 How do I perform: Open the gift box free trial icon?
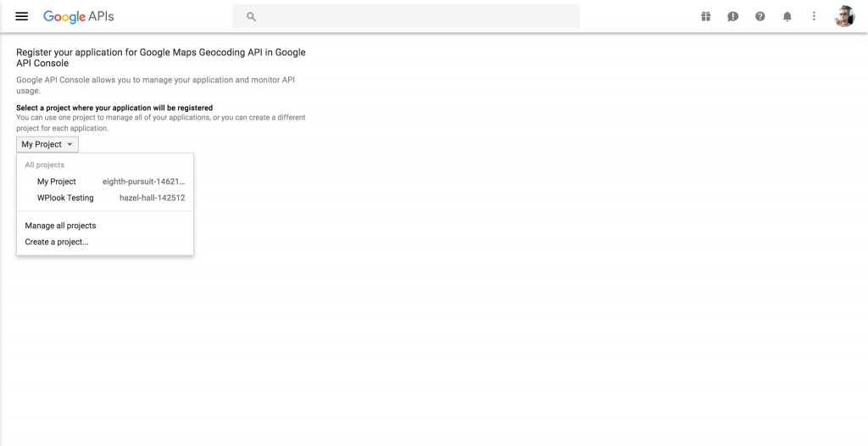(705, 16)
